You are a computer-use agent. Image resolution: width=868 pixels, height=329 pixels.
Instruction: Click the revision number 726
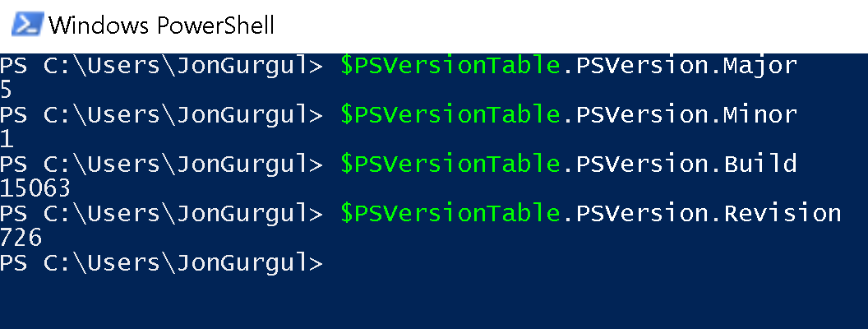point(21,239)
